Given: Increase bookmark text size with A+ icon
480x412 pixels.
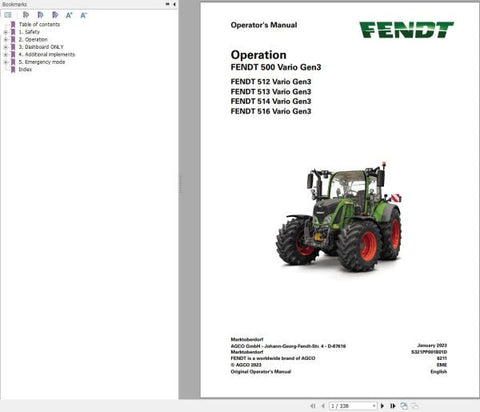Looking at the screenshot, I should click(69, 15).
